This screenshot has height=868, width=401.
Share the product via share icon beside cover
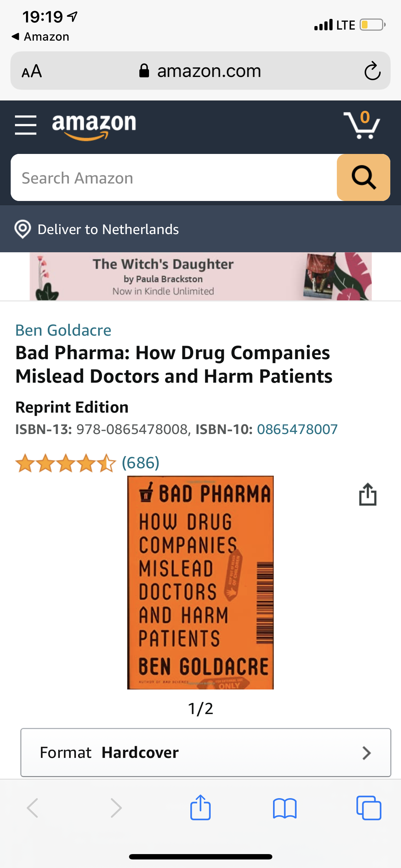367,494
